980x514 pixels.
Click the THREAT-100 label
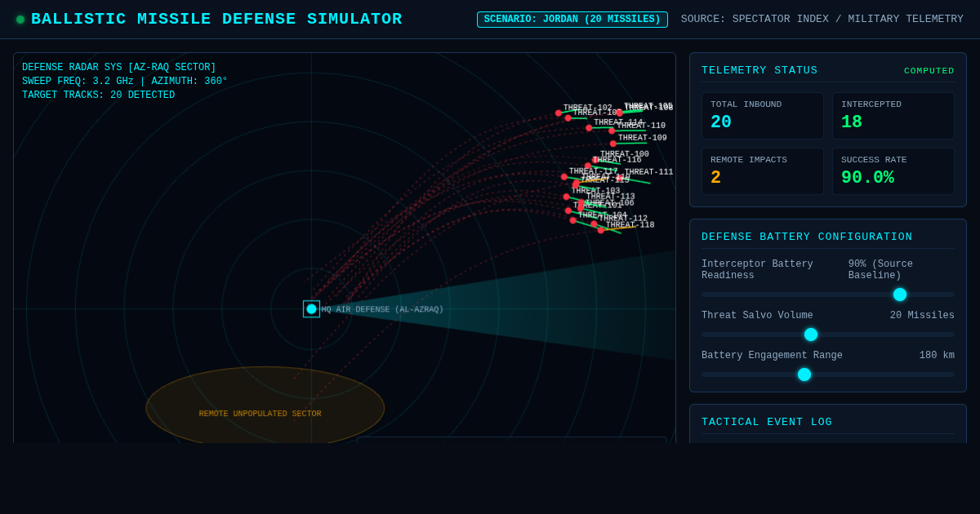click(625, 154)
